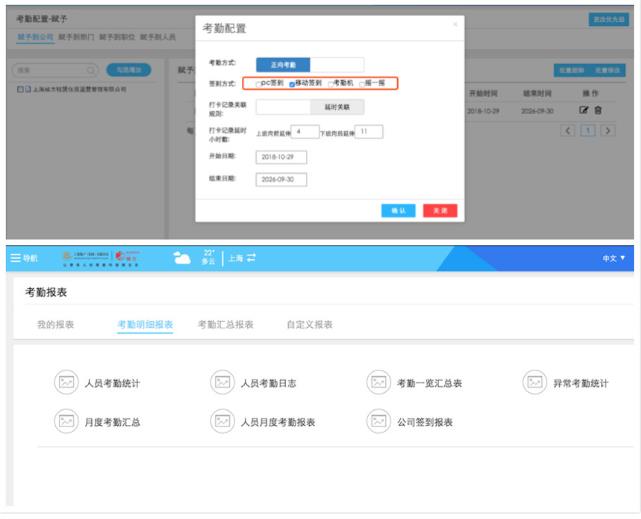
Task: Switch to the 赋予到公司 tab
Action: point(35,37)
